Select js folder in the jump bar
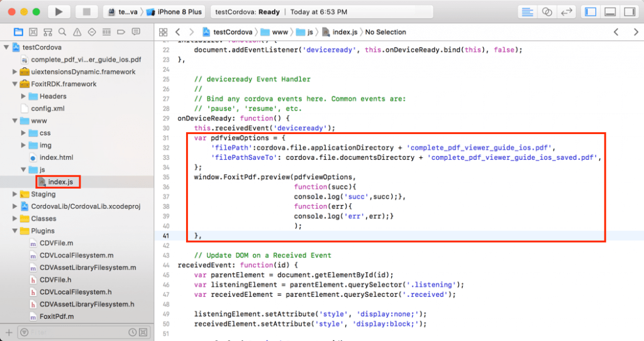This screenshot has height=341, width=644. pos(305,32)
